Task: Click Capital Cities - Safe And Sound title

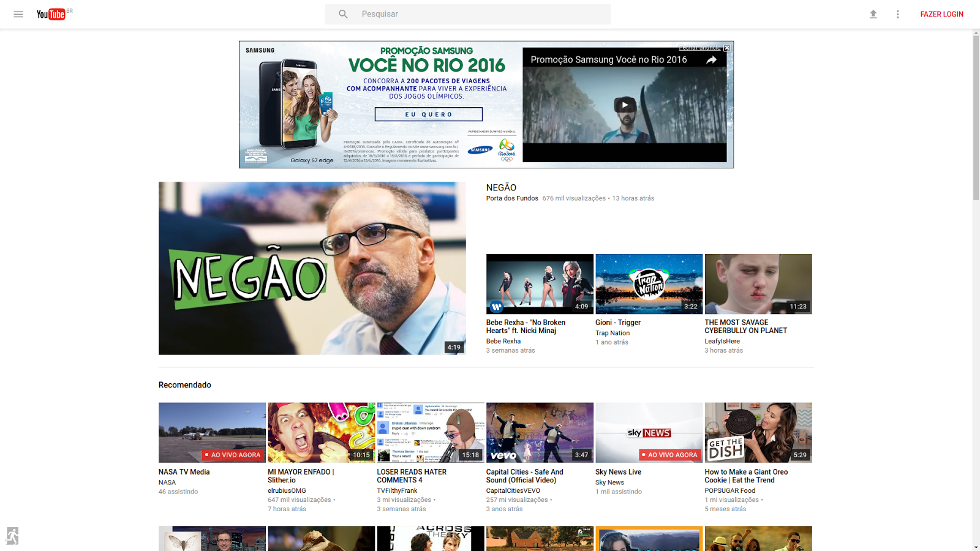Action: [x=524, y=476]
